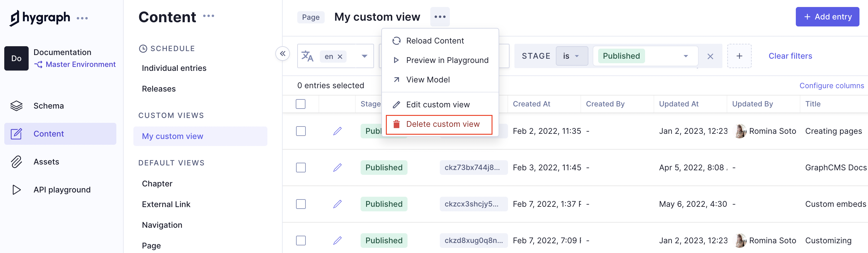Open API playground from the sidebar
868x253 pixels.
(x=62, y=190)
